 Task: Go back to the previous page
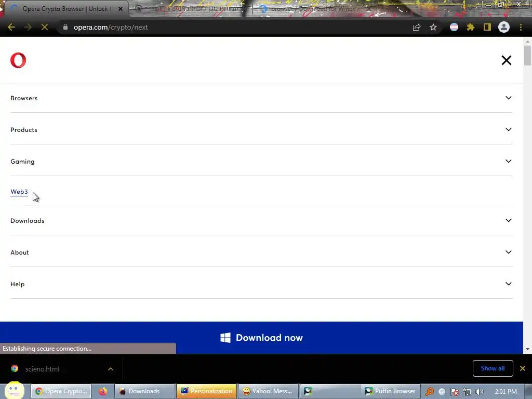pos(11,27)
